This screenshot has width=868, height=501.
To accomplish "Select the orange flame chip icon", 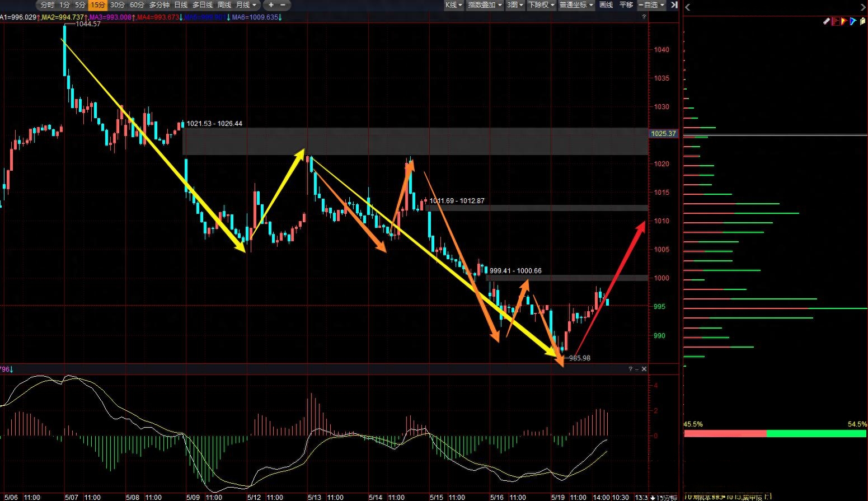I will pos(844,21).
